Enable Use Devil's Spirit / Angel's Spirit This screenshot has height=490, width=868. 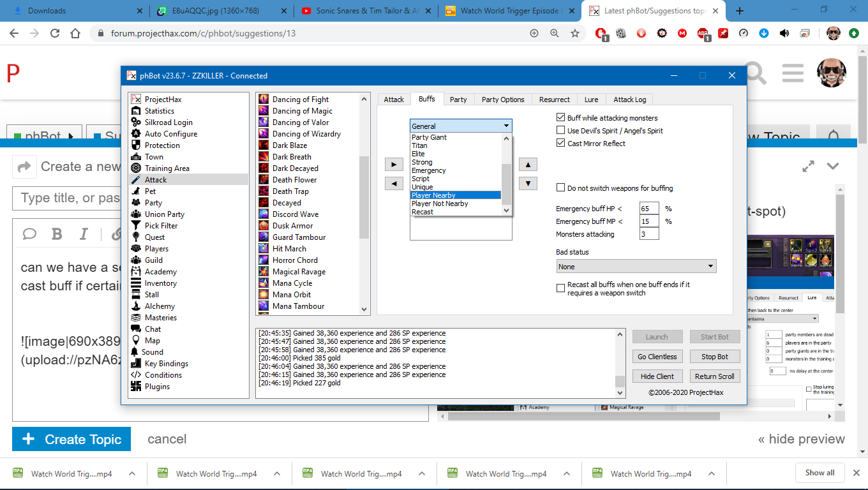561,131
